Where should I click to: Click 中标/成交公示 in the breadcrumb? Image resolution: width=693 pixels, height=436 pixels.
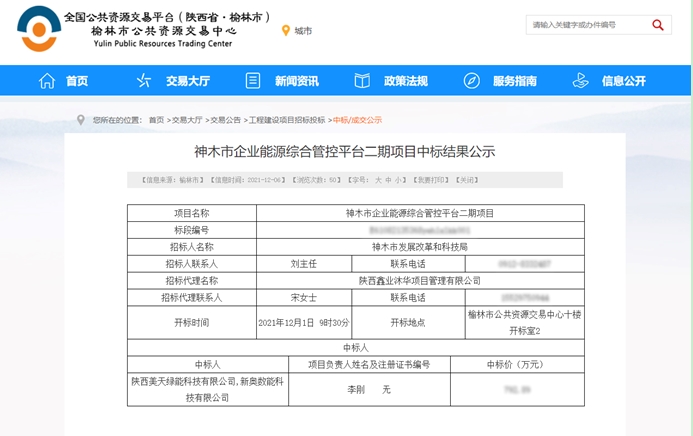(357, 120)
